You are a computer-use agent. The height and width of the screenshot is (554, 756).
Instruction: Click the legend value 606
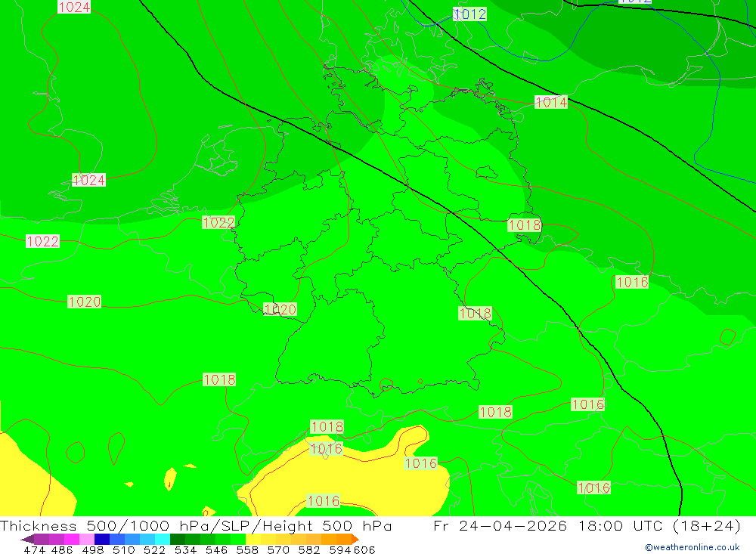364,550
